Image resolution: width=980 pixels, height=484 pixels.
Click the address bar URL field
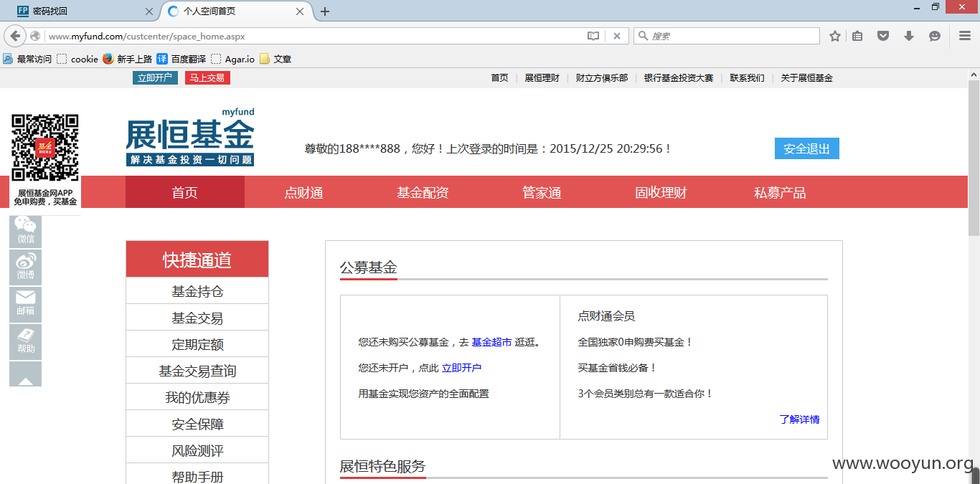pos(314,36)
